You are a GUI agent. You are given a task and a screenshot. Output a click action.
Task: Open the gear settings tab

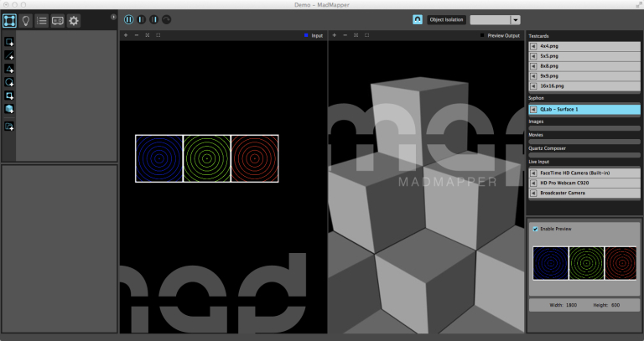(x=74, y=20)
